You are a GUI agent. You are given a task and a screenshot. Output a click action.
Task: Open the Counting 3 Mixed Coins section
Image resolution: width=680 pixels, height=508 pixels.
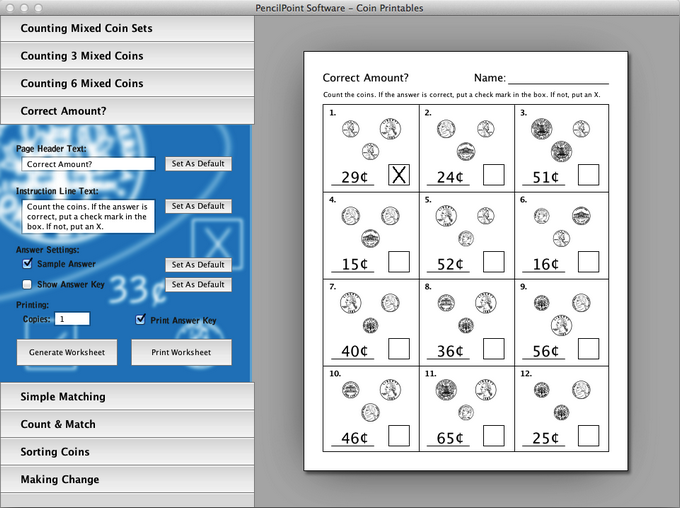click(x=127, y=56)
